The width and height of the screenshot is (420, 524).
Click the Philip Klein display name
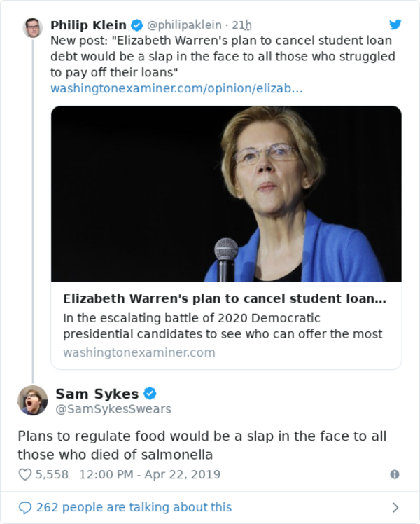(88, 25)
